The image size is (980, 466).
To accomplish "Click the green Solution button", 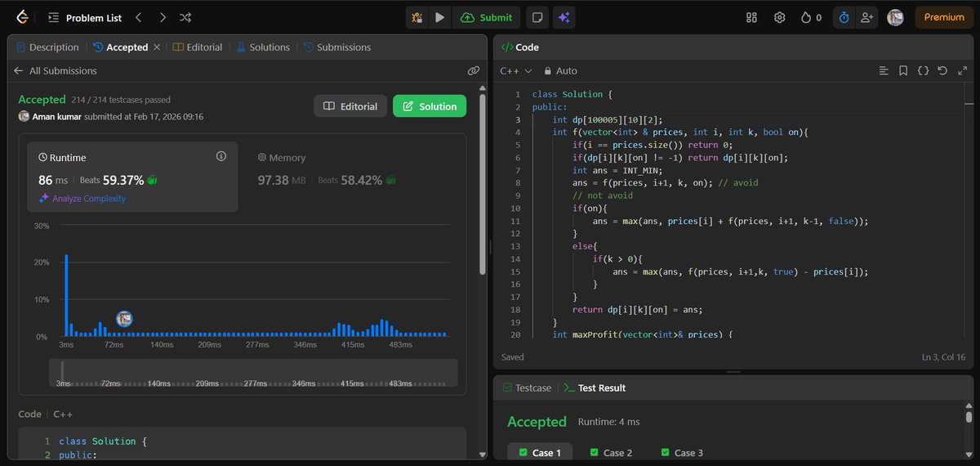I will [430, 106].
